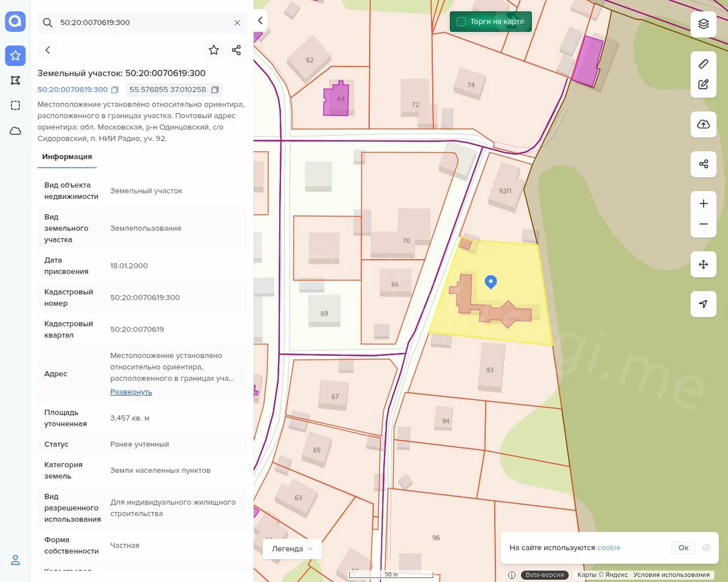Open the map layers button
728x582 pixels.
[703, 24]
